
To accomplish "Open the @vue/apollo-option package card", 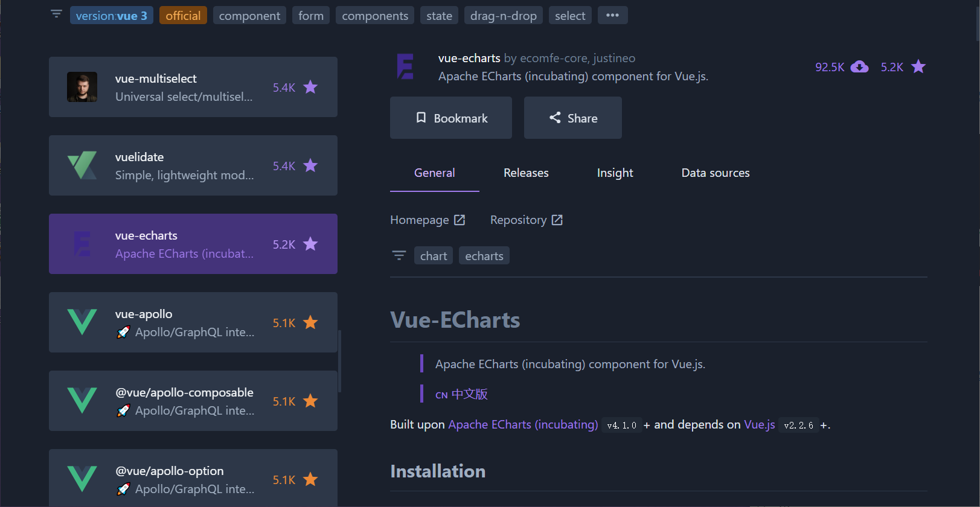I will point(193,478).
